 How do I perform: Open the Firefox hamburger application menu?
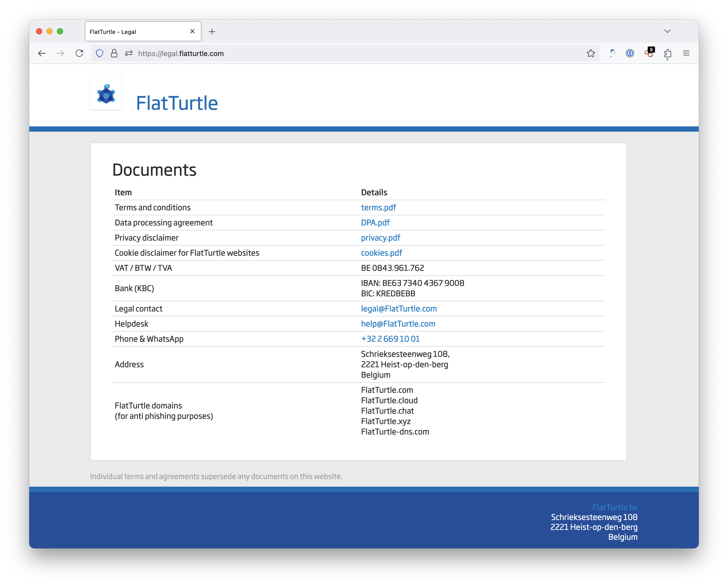tap(686, 53)
